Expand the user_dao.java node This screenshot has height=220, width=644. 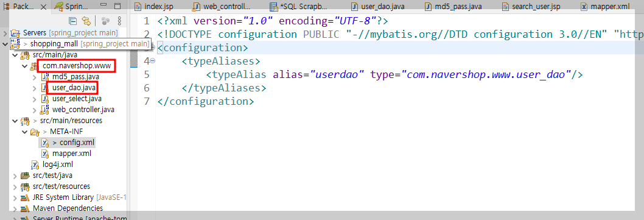pyautogui.click(x=35, y=88)
